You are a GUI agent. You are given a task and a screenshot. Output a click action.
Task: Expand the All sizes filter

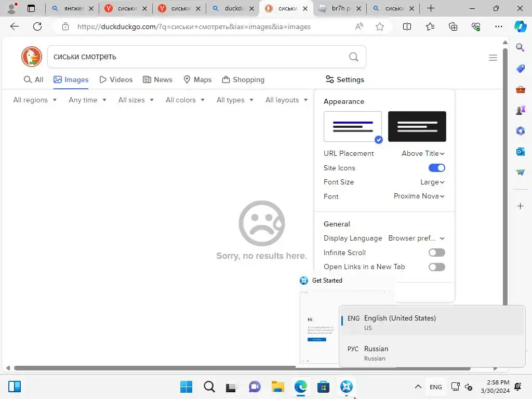(x=136, y=100)
